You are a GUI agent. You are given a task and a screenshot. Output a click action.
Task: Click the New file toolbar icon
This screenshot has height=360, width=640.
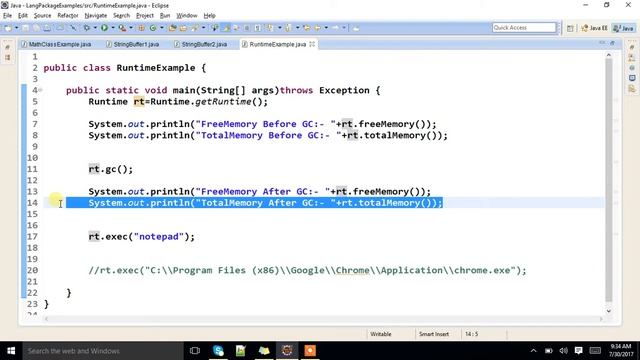pyautogui.click(x=9, y=28)
